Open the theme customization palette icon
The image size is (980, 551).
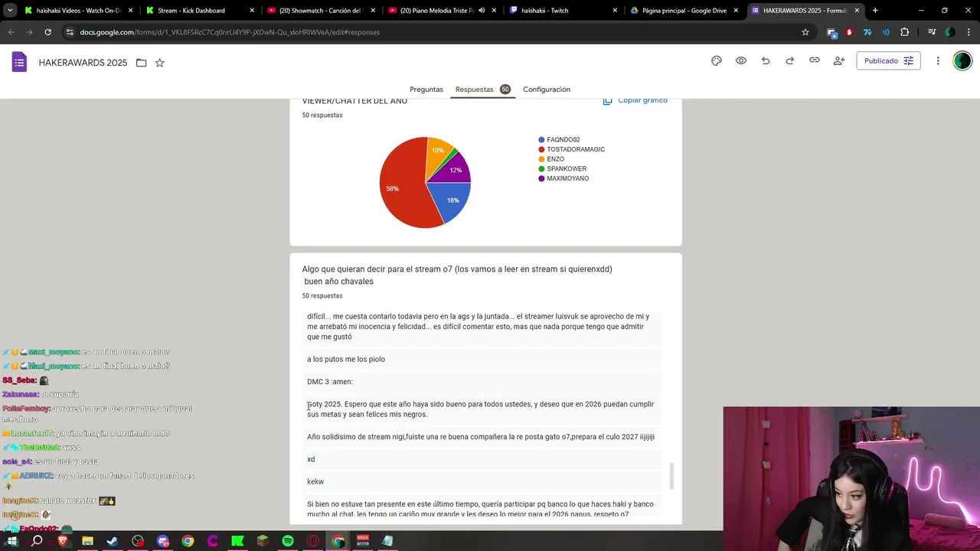(717, 60)
